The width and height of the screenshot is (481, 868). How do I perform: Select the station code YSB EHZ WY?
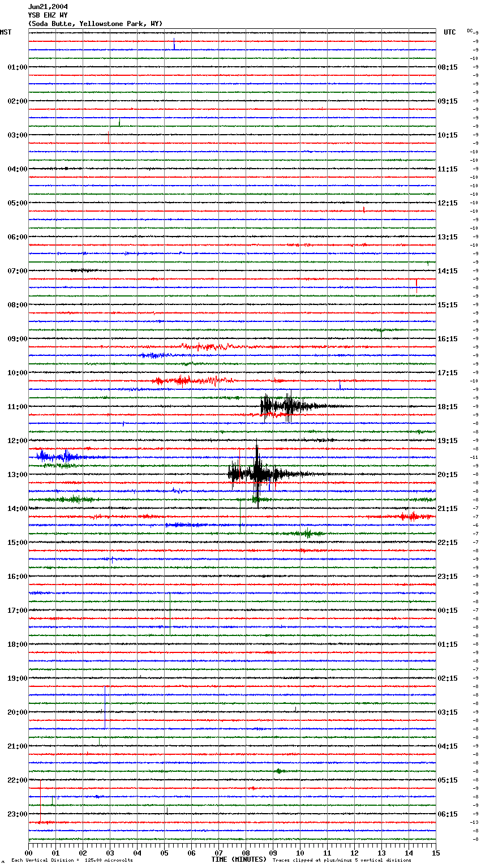pyautogui.click(x=48, y=15)
